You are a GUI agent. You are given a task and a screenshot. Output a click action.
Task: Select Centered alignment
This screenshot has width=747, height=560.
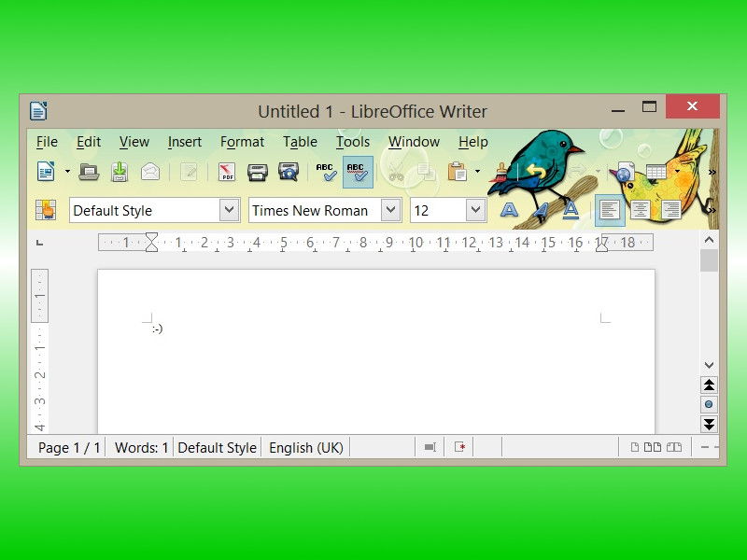click(640, 209)
